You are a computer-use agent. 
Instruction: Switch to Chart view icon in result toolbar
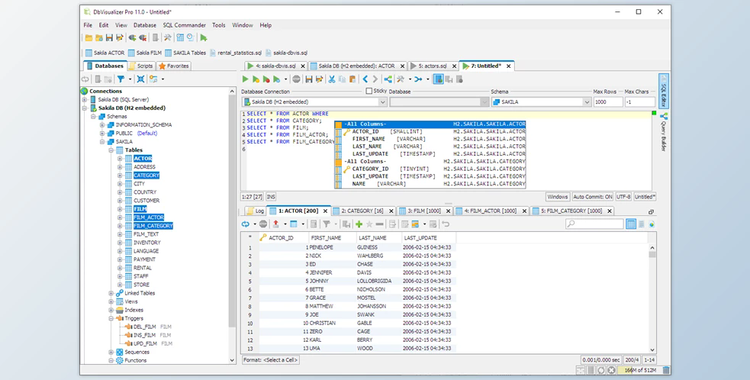(x=651, y=224)
